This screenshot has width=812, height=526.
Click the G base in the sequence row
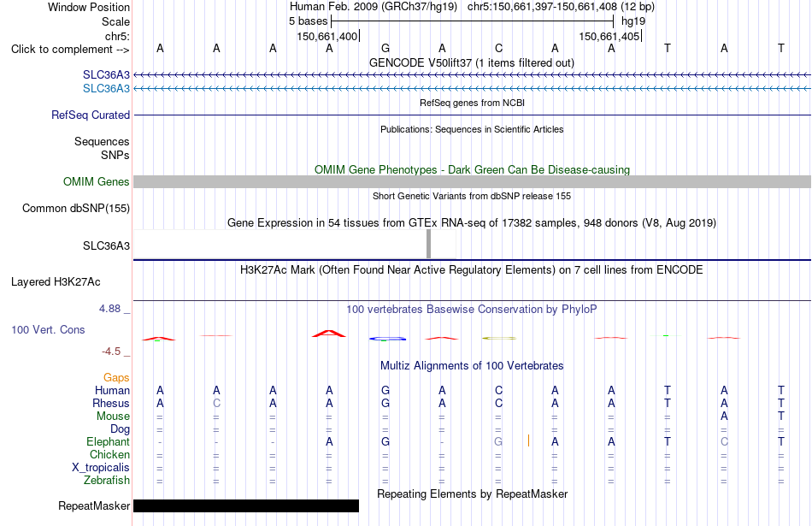coord(385,48)
